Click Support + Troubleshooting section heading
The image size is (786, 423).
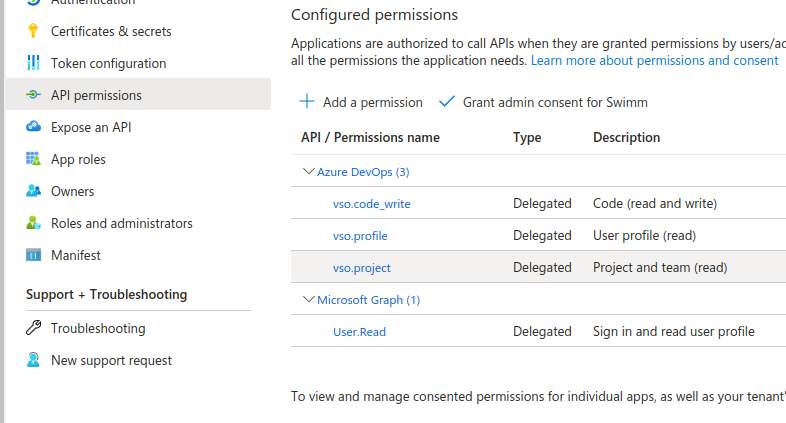tap(106, 295)
